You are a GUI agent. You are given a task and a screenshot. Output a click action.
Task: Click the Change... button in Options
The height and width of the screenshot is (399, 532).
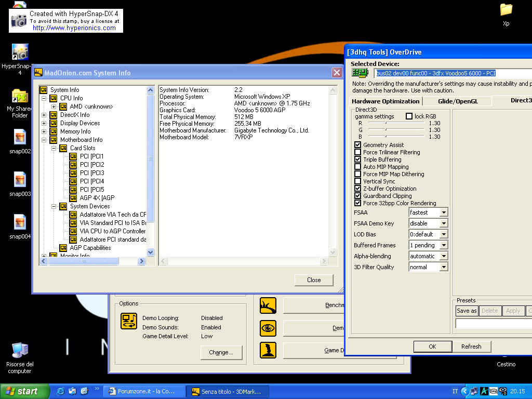(x=220, y=352)
